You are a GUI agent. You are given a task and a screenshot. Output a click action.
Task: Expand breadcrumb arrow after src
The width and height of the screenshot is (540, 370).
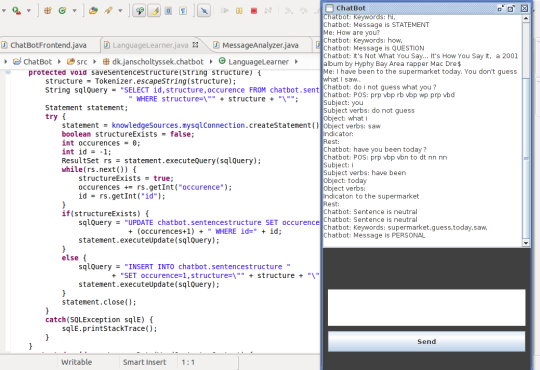tap(94, 62)
